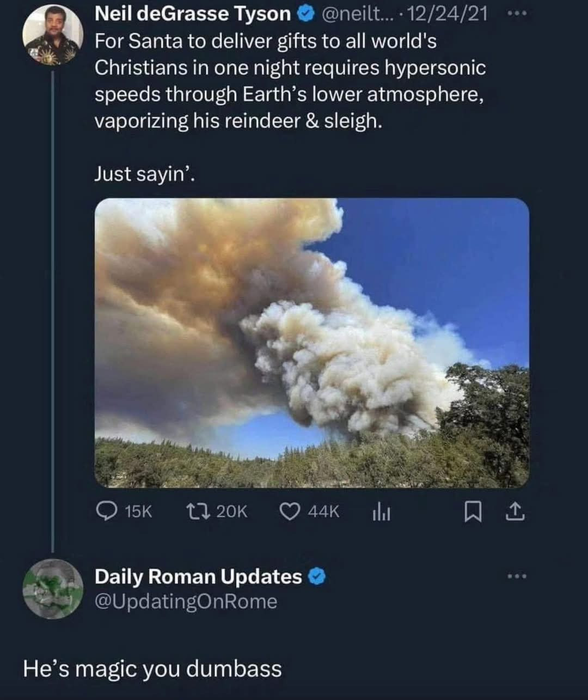Like the tweet with the 44K heart
Image resolution: width=588 pixels, height=700 pixels.
(x=290, y=511)
